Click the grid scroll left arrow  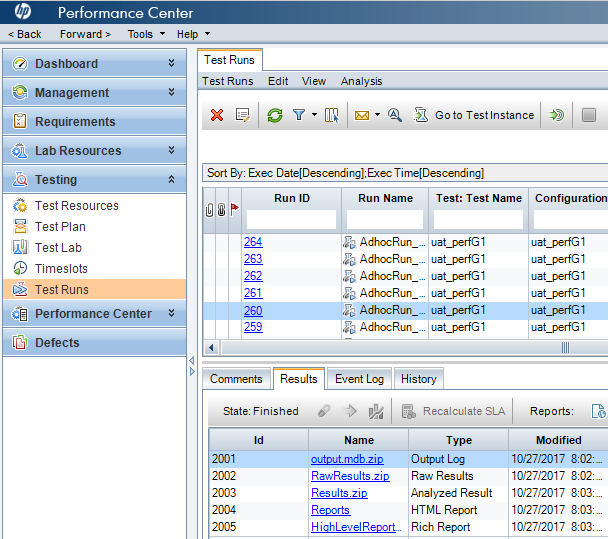point(211,347)
